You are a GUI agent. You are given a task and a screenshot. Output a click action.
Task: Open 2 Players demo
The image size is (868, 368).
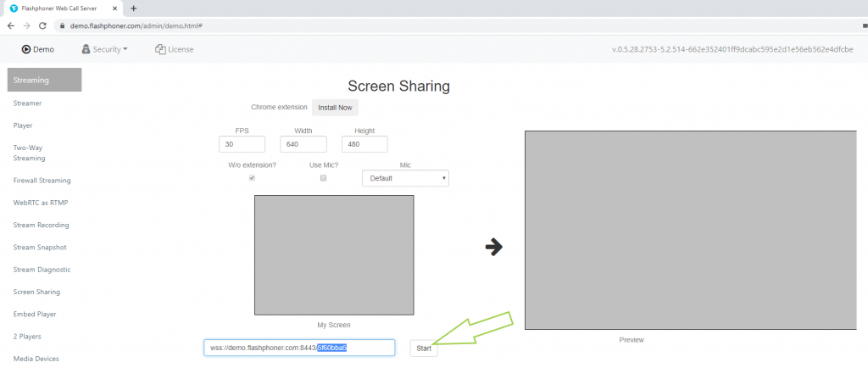pos(27,336)
